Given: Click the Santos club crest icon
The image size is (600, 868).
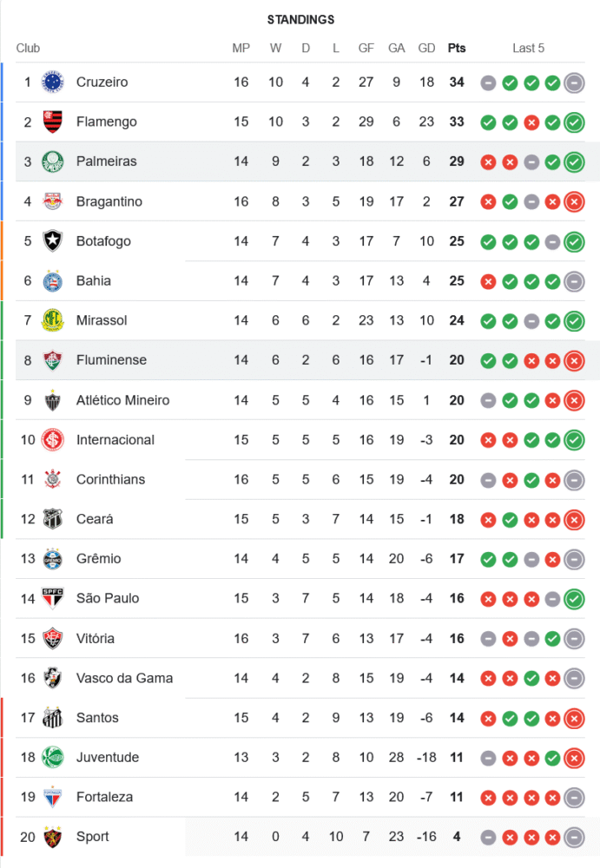Looking at the screenshot, I should (53, 718).
